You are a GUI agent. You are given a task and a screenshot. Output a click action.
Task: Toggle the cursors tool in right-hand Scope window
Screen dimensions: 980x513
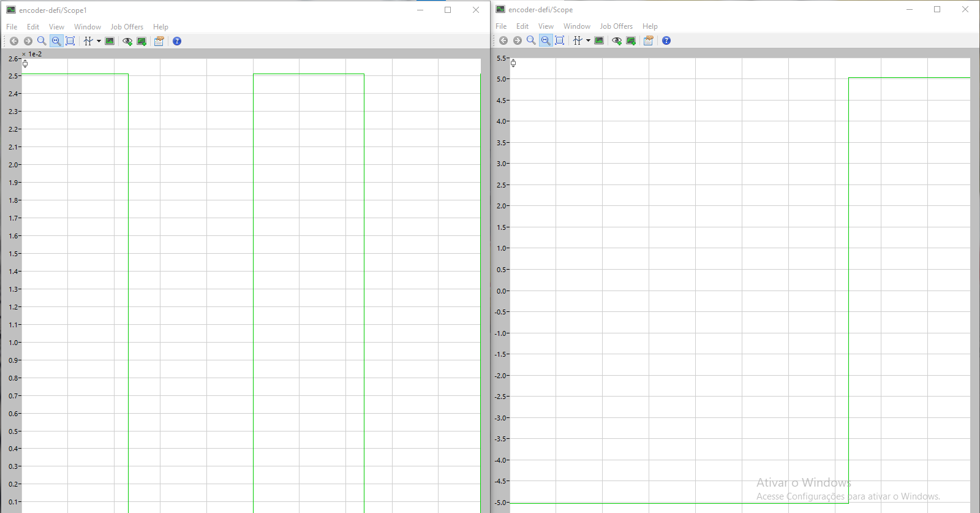pyautogui.click(x=578, y=40)
